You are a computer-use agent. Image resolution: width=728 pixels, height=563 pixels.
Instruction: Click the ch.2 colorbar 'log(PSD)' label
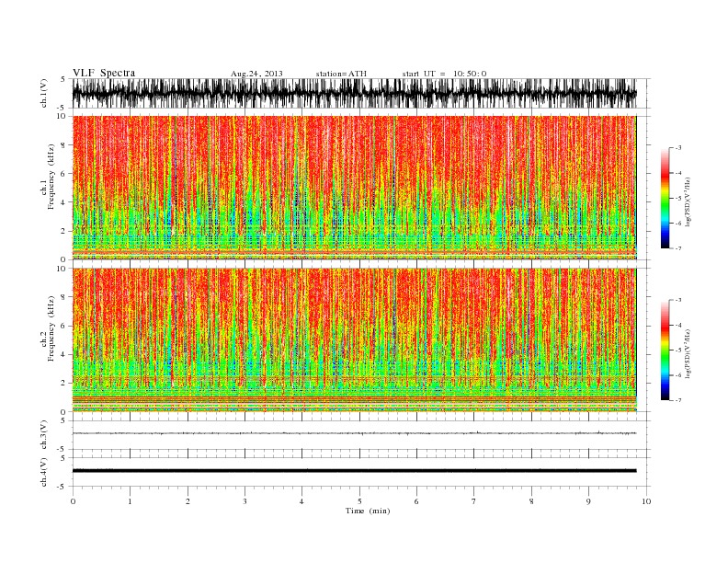pyautogui.click(x=688, y=353)
